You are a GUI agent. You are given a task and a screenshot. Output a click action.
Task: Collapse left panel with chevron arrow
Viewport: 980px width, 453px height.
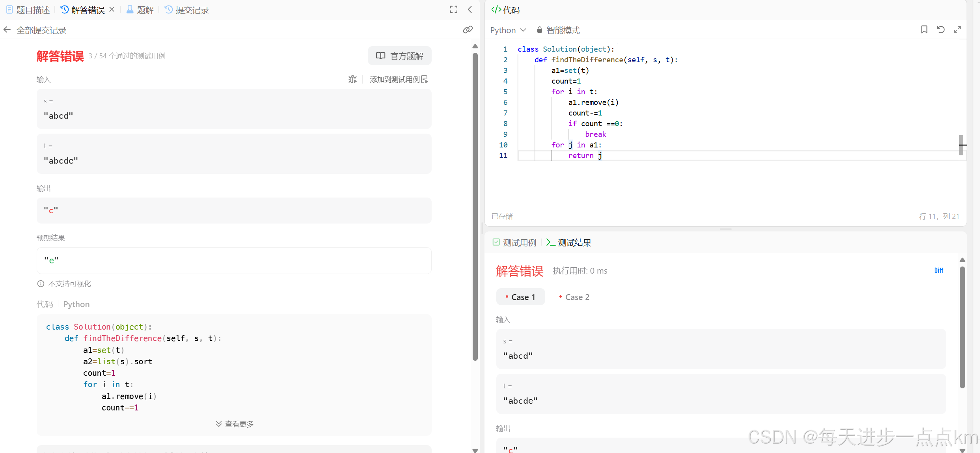coord(470,9)
